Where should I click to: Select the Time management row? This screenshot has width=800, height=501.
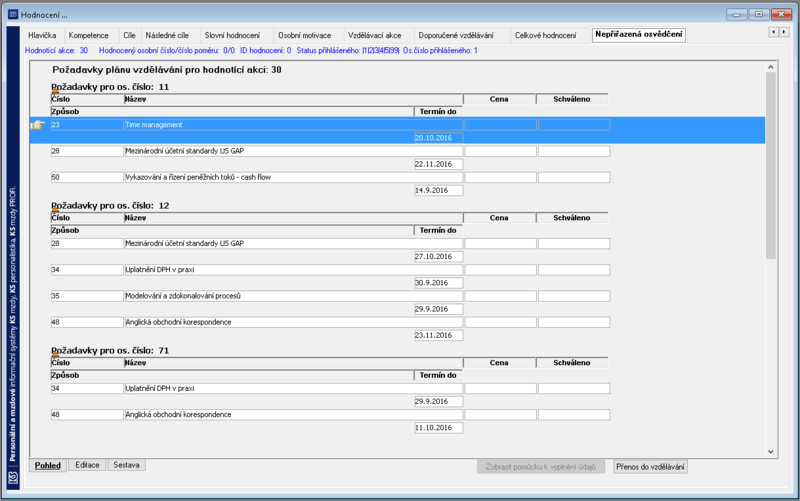pyautogui.click(x=293, y=124)
